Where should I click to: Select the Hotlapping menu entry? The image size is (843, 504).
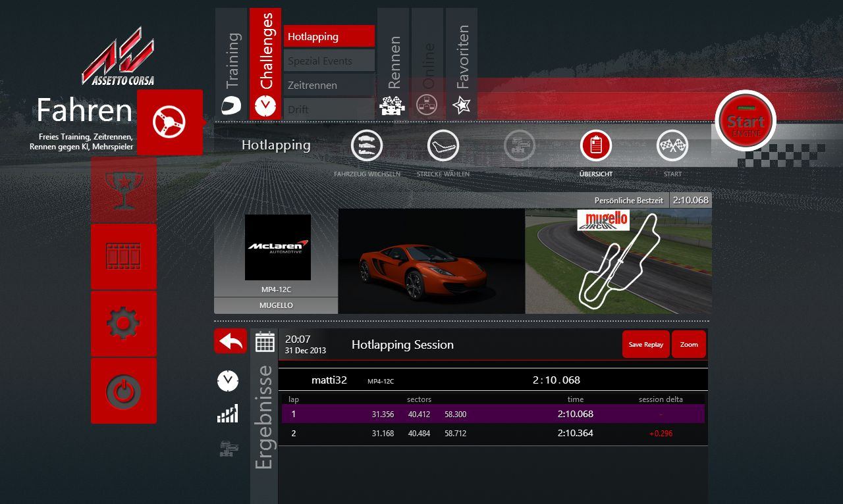(329, 36)
